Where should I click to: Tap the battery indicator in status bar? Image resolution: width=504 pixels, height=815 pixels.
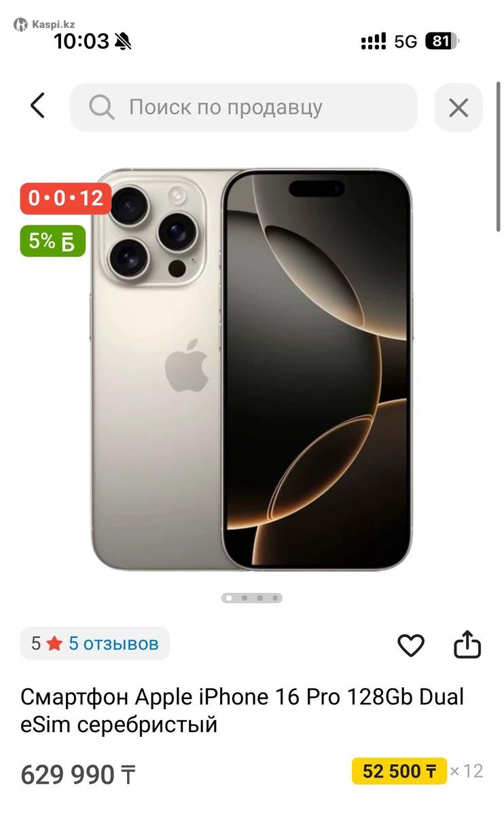pos(442,41)
